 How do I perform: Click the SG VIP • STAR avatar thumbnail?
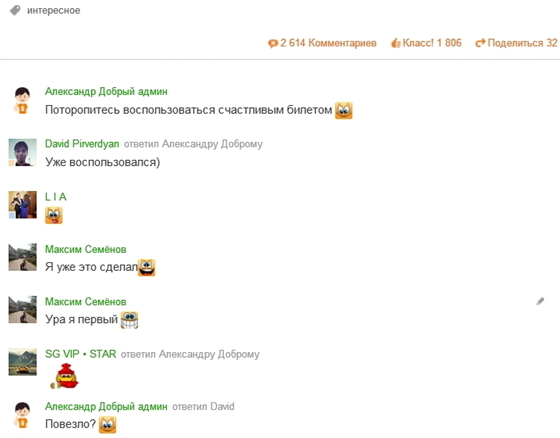coord(22,362)
